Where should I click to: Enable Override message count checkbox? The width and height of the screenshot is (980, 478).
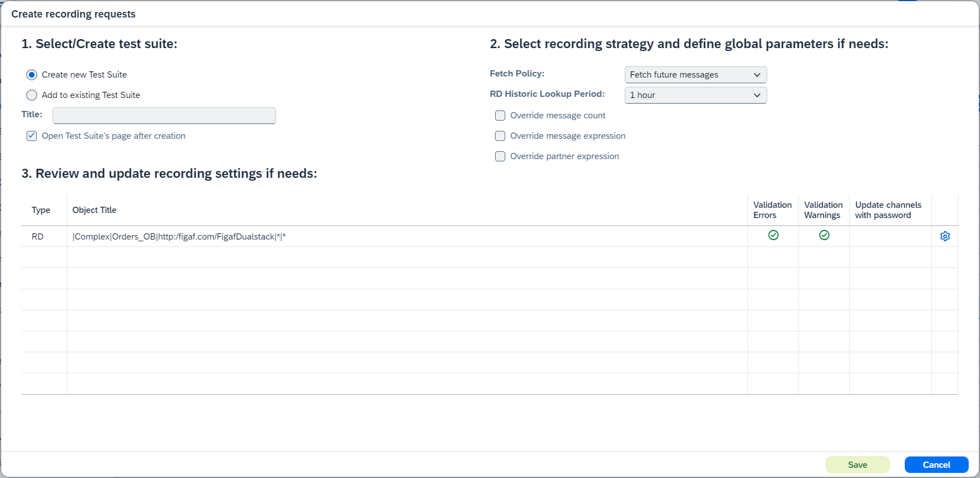(500, 116)
